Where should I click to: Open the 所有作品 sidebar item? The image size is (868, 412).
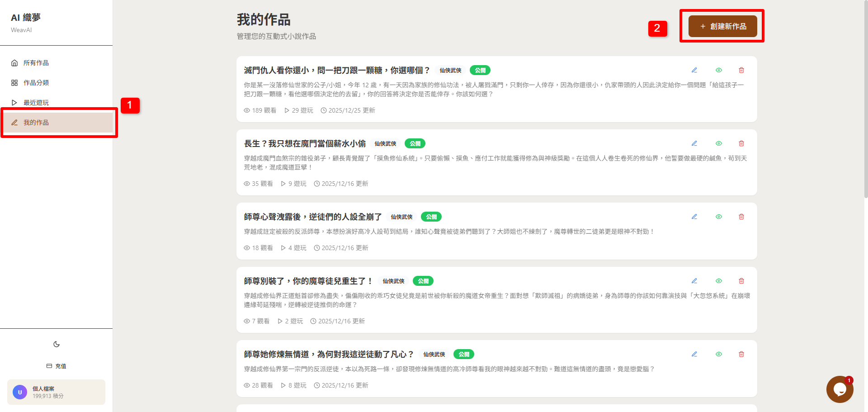[36, 62]
